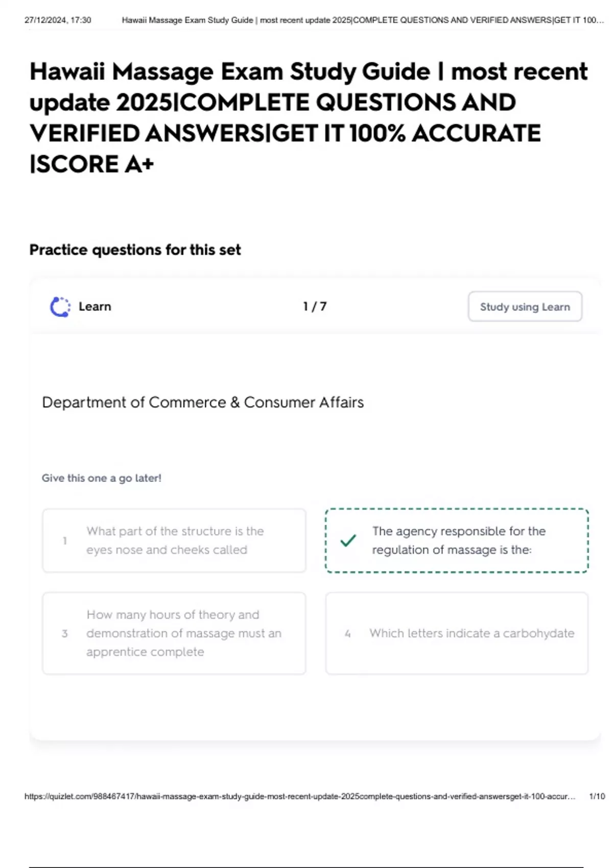The image size is (613, 868).
Task: Click the 27/12/2024 date stamp in header
Action: coord(58,20)
